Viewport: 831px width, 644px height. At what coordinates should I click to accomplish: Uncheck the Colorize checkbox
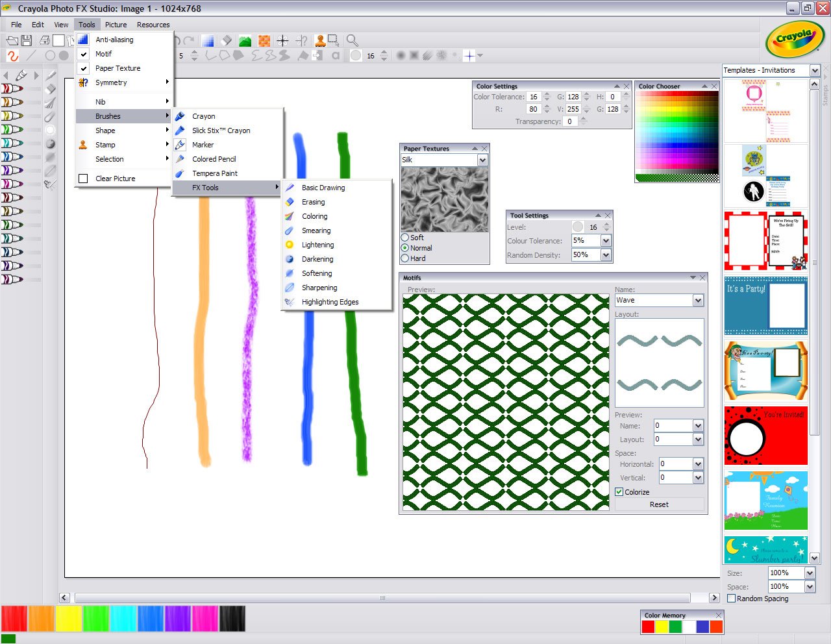tap(619, 492)
